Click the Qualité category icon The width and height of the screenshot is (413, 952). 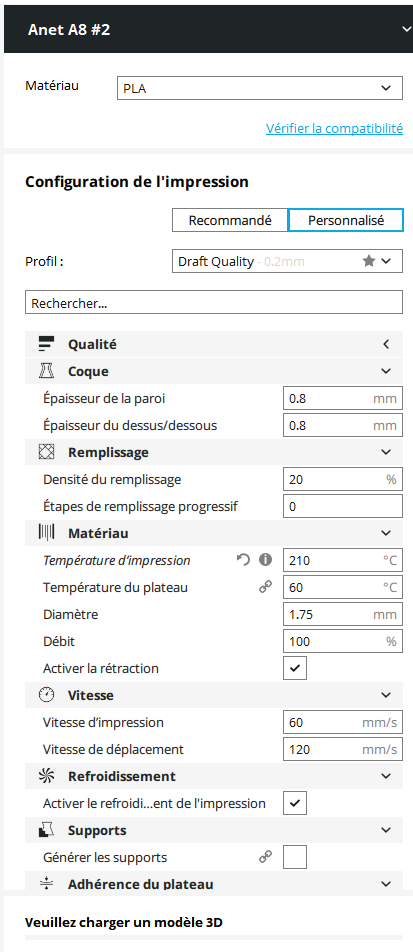pyautogui.click(x=46, y=344)
